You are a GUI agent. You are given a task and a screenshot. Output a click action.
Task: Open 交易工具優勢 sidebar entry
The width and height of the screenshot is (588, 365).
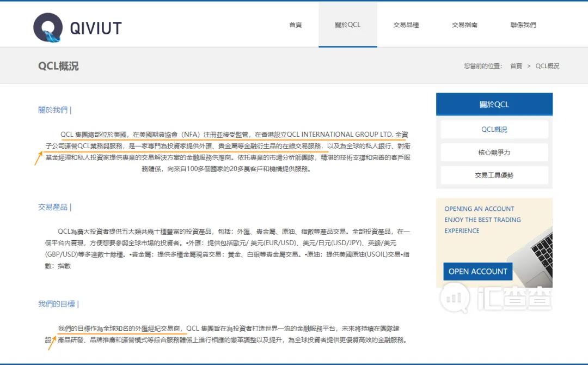tap(494, 175)
